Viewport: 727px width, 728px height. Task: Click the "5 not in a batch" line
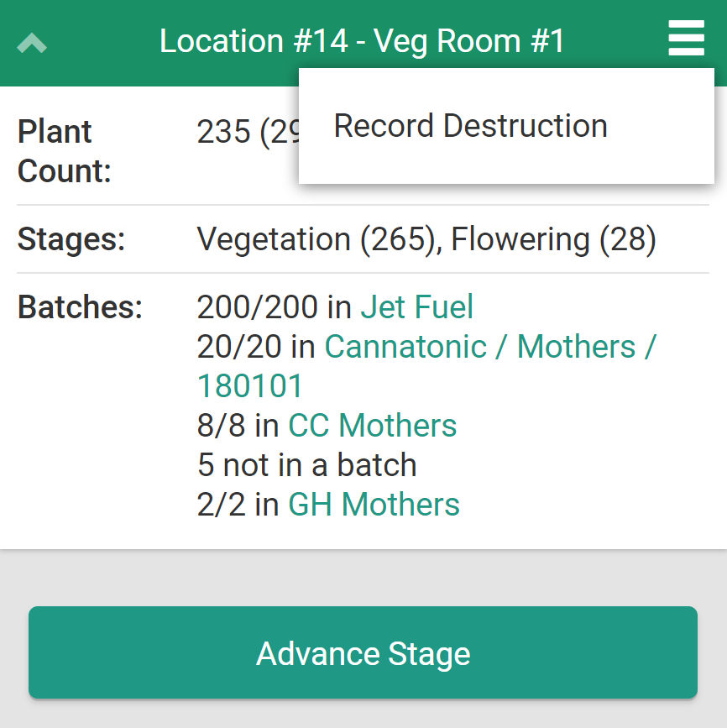[306, 465]
